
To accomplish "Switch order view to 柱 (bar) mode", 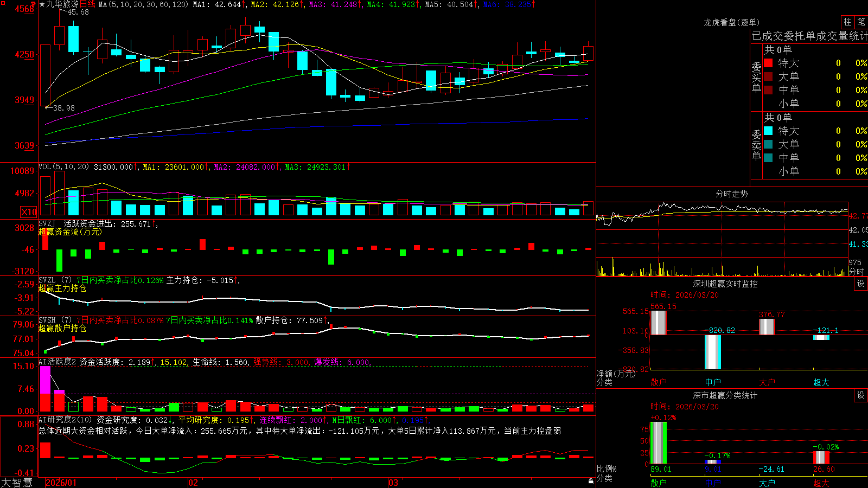I will click(847, 22).
